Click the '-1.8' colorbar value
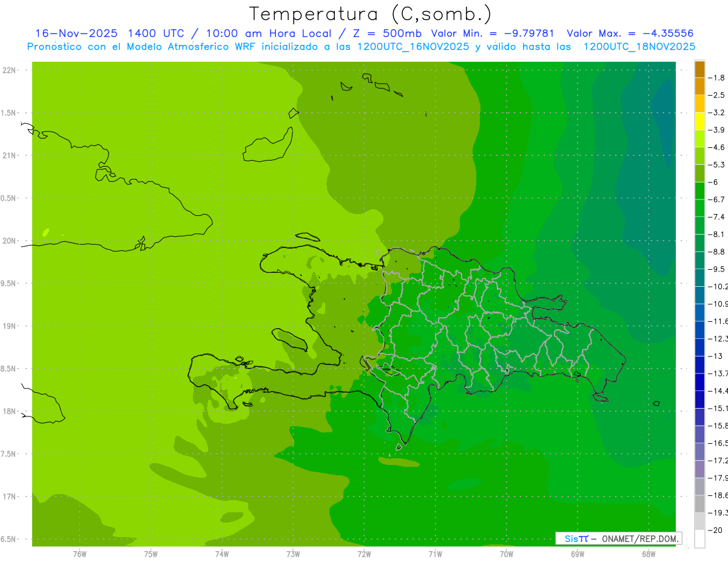Image resolution: width=728 pixels, height=562 pixels. click(x=717, y=78)
